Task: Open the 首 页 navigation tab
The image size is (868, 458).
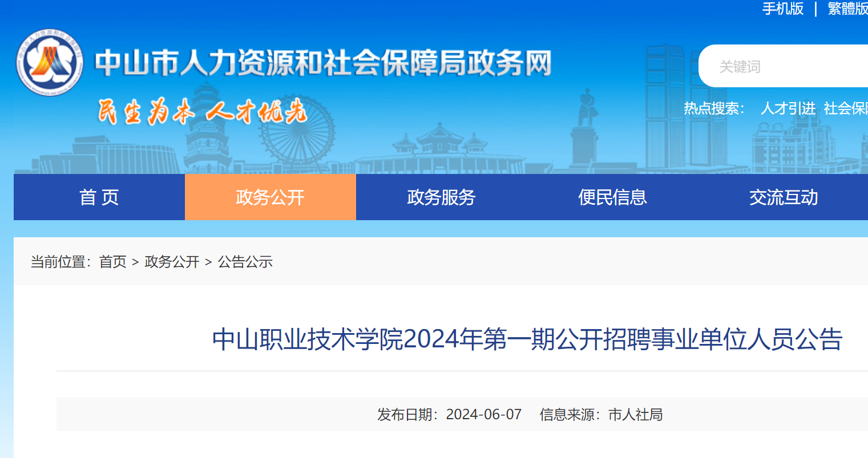Action: [x=99, y=197]
